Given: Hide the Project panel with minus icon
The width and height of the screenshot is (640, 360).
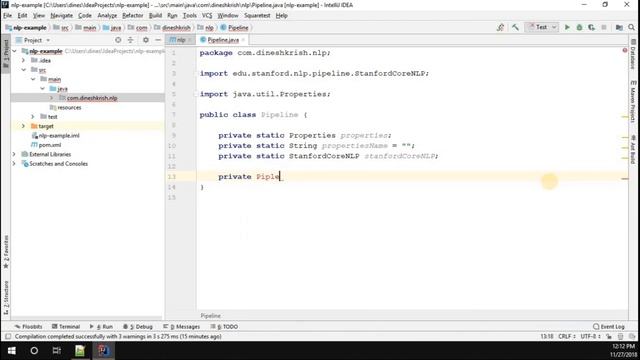Looking at the screenshot, I should pyautogui.click(x=158, y=40).
